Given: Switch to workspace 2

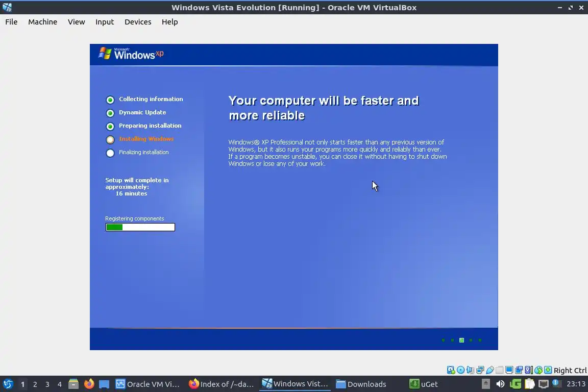Looking at the screenshot, I should pos(35,384).
